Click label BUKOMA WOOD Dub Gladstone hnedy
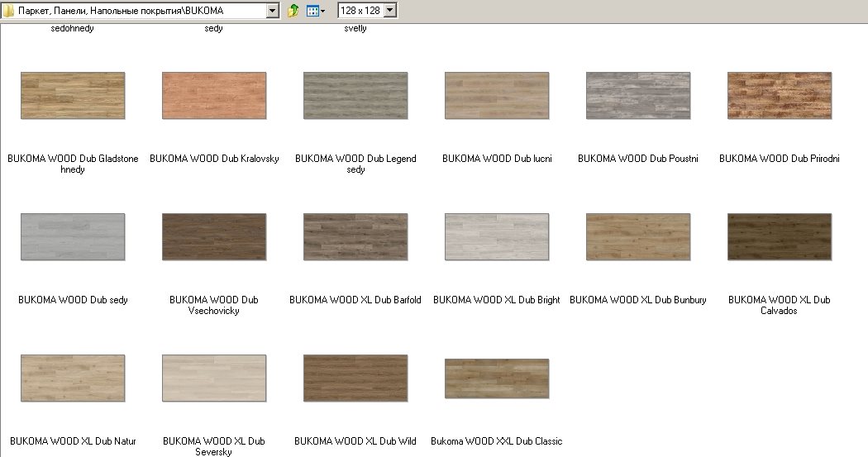Viewport: 868px width, 457px height. tap(73, 164)
